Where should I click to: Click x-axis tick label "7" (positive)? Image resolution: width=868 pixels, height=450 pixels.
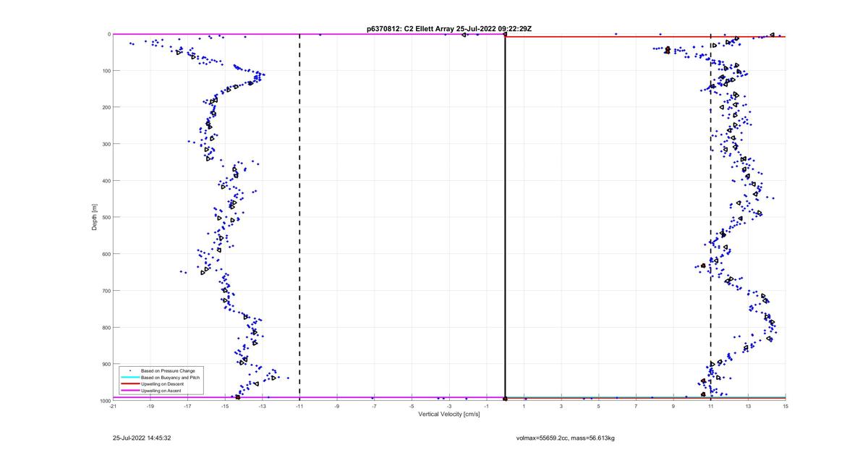(x=636, y=407)
